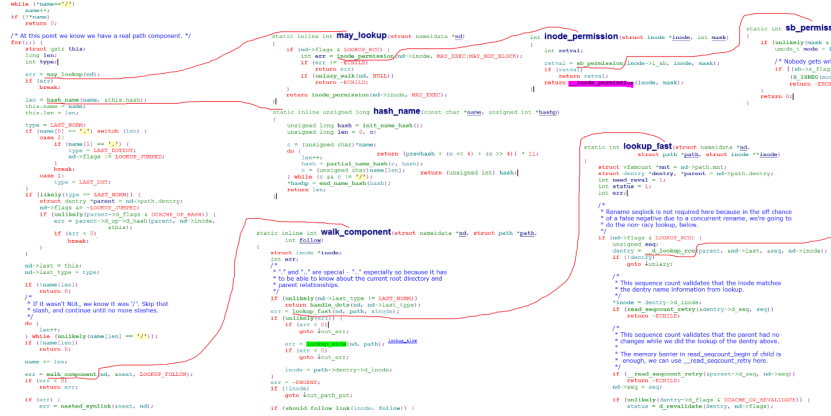Click the hash_name function definition heading
Viewport: 831px width, 416px height.
click(397, 111)
